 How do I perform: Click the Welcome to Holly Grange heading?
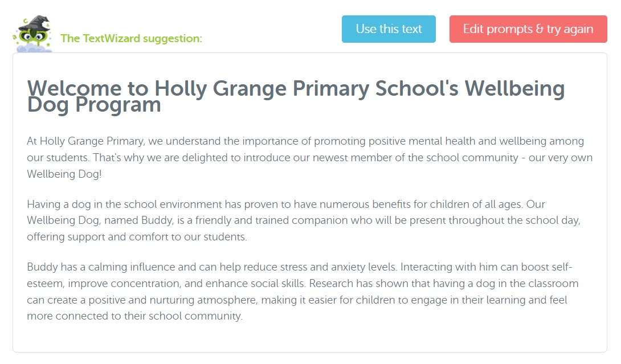point(296,96)
